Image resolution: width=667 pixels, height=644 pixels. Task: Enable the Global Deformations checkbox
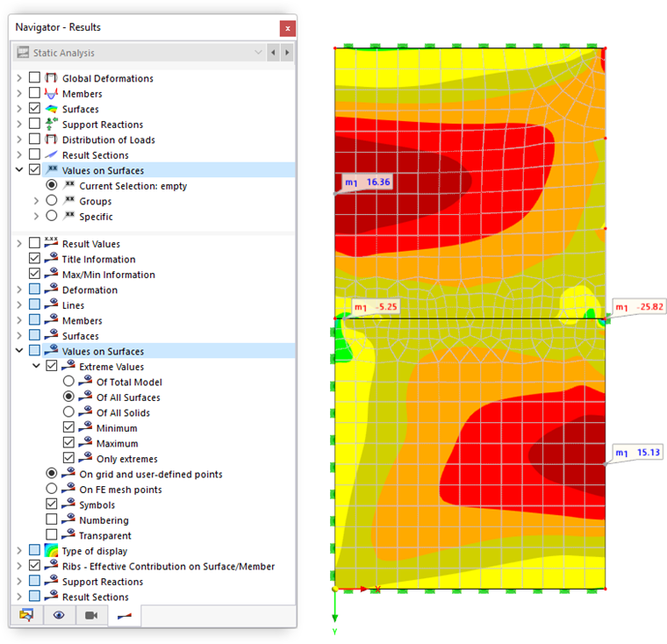(34, 77)
